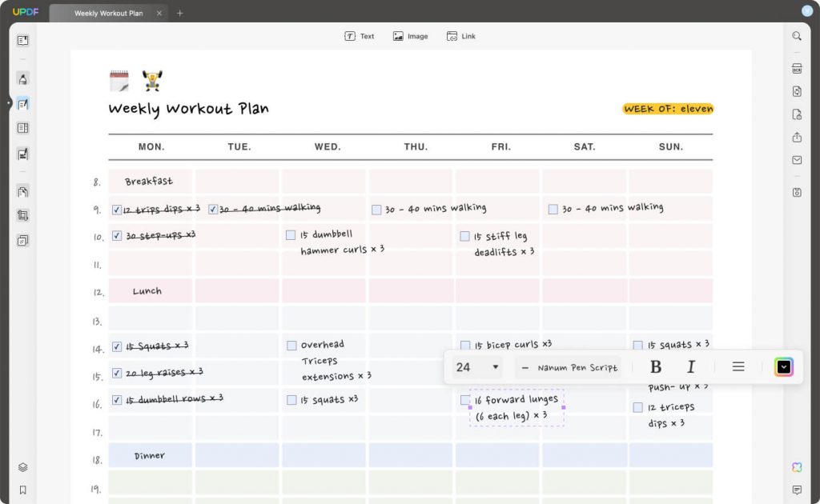Check the '15 dumbbell hammer curls' checkbox
The image size is (820, 504).
coord(291,234)
